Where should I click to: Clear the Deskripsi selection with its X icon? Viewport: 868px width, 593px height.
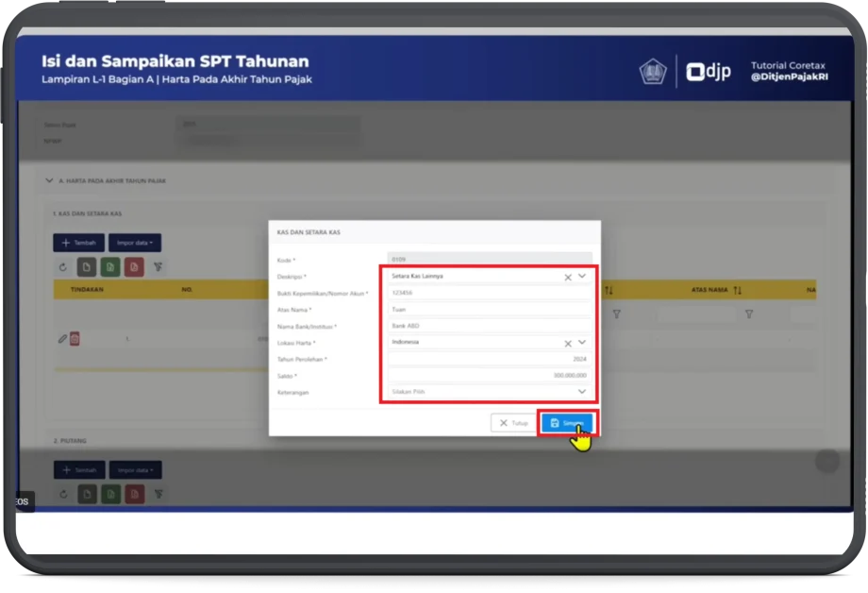click(x=568, y=277)
